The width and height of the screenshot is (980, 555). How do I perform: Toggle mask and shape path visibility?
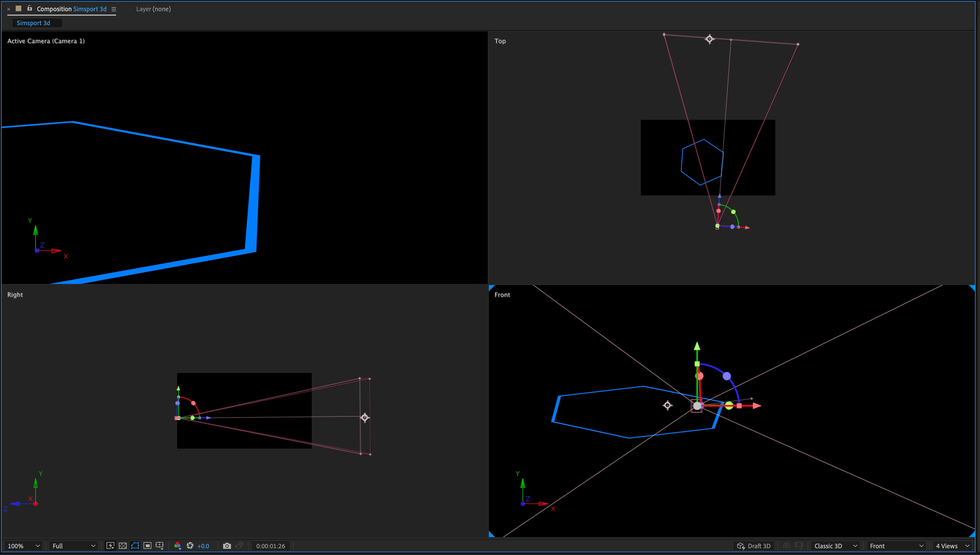coord(135,546)
